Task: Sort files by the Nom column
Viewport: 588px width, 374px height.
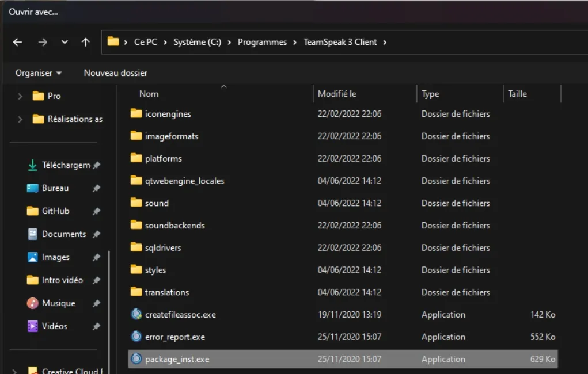Action: tap(149, 94)
